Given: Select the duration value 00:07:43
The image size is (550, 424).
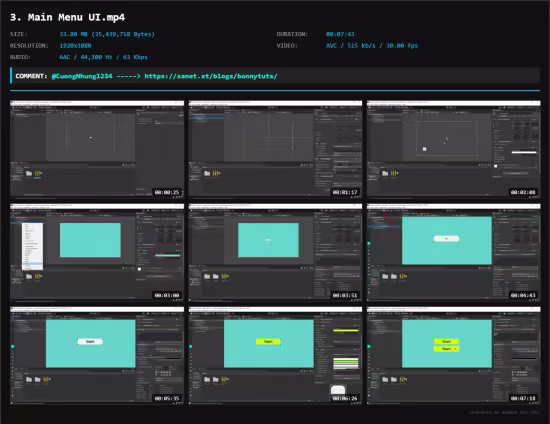Looking at the screenshot, I should tap(340, 34).
